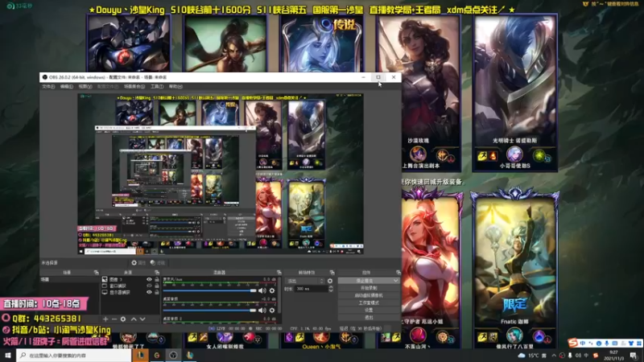This screenshot has height=362, width=644.
Task: Open the fade transition type dropdown
Action: pyautogui.click(x=304, y=281)
